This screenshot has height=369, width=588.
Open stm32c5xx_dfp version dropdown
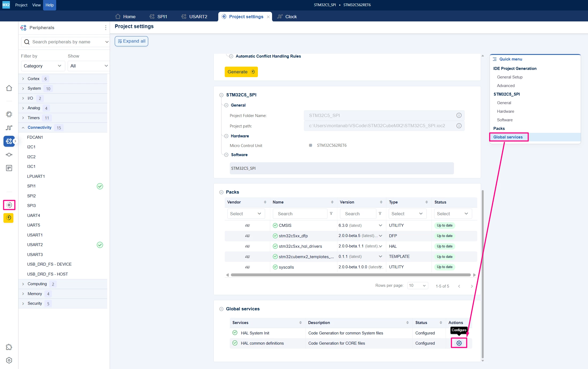point(380,236)
